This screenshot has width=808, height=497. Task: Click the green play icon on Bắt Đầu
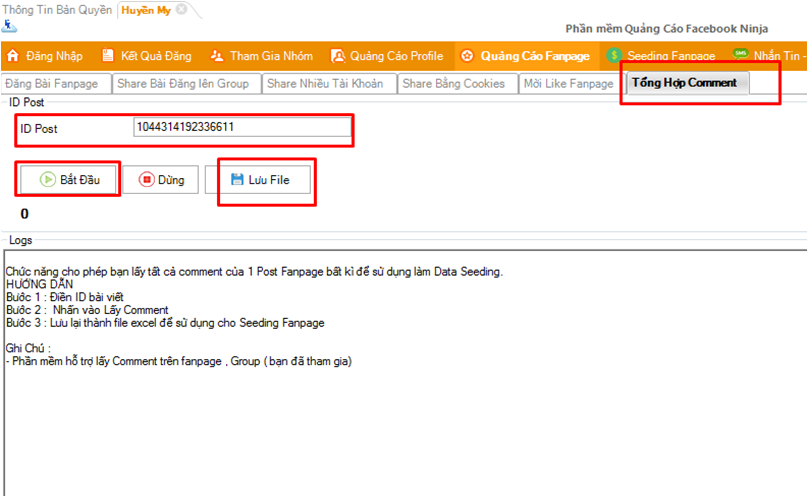48,179
